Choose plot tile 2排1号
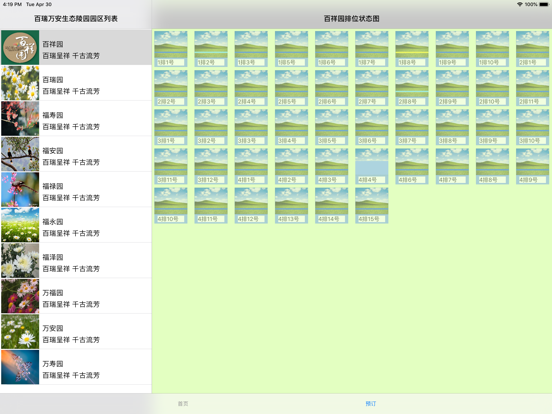The width and height of the screenshot is (552, 414). pyautogui.click(x=532, y=49)
